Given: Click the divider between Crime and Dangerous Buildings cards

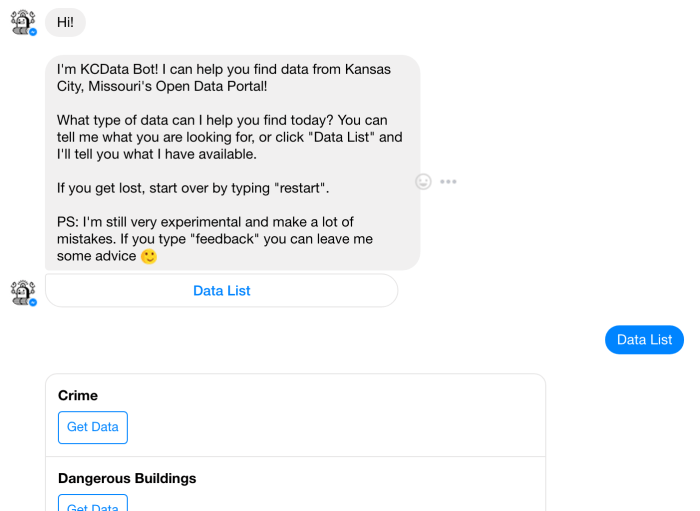Looking at the screenshot, I should pos(295,457).
